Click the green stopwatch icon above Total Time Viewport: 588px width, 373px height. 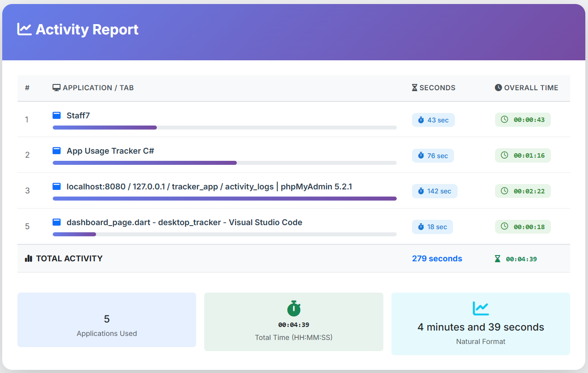[x=294, y=309]
